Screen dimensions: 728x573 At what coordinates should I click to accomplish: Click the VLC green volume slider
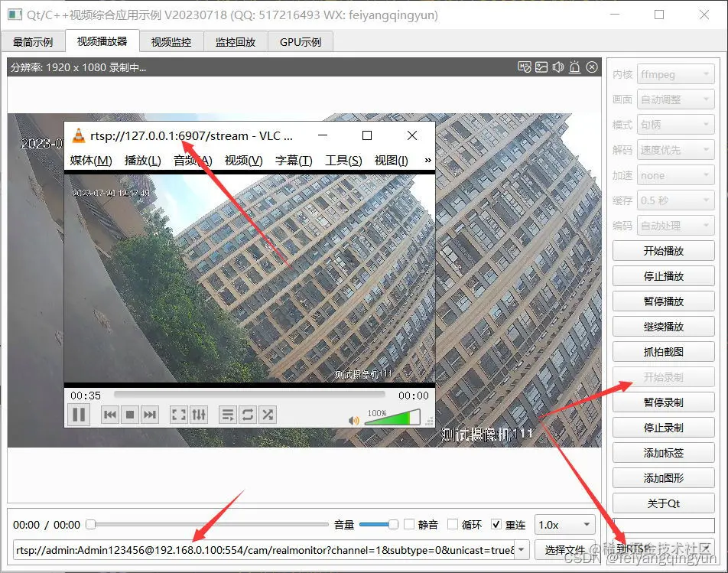392,417
